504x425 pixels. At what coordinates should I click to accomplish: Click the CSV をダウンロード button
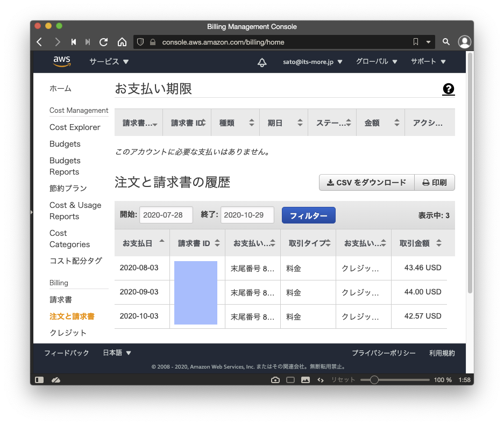(x=366, y=183)
